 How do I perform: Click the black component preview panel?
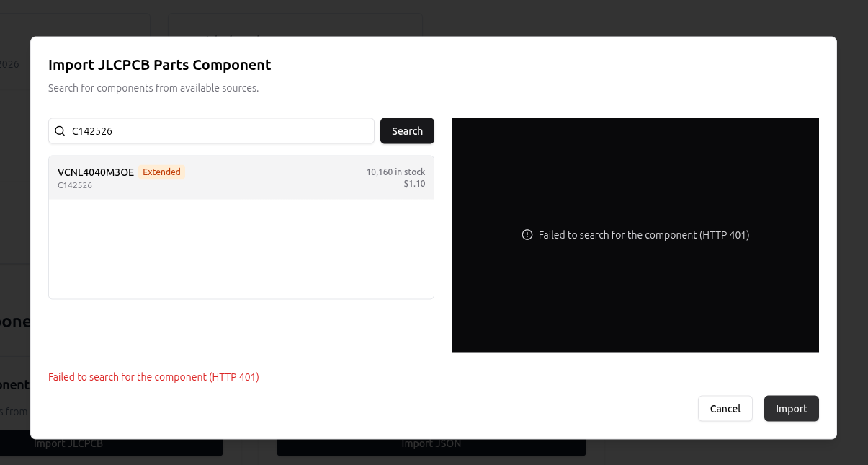point(635,235)
